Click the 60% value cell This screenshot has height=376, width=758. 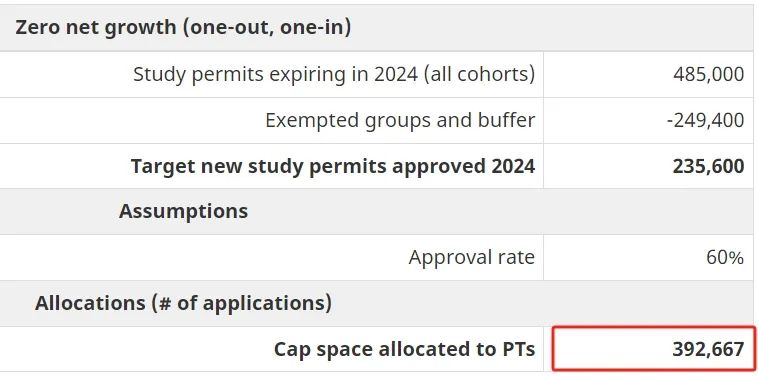(651, 258)
